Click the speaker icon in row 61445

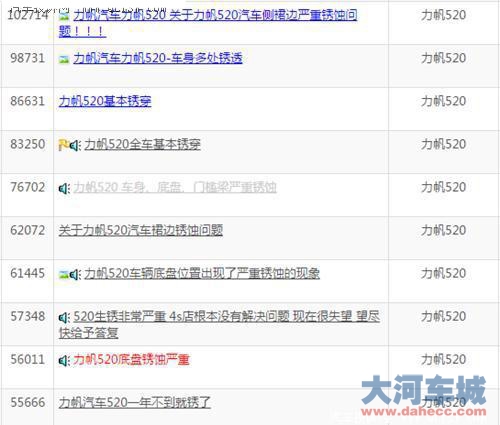click(x=75, y=274)
